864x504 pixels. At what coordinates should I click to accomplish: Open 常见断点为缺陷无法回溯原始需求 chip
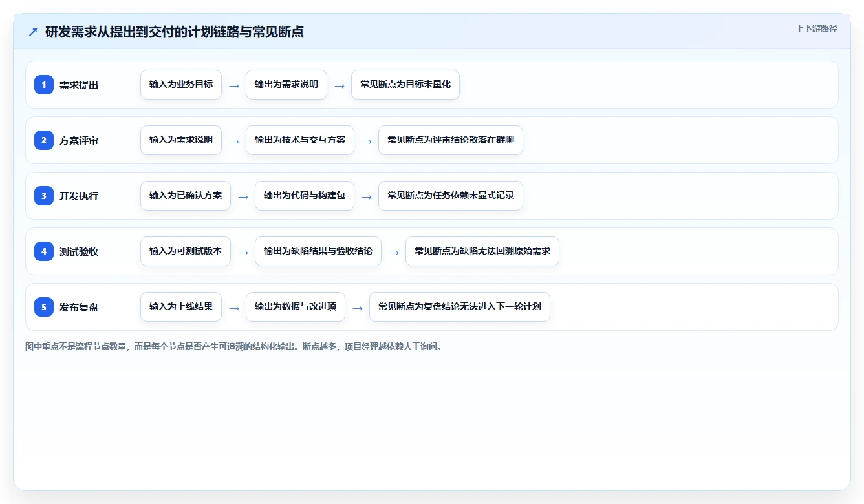(482, 251)
